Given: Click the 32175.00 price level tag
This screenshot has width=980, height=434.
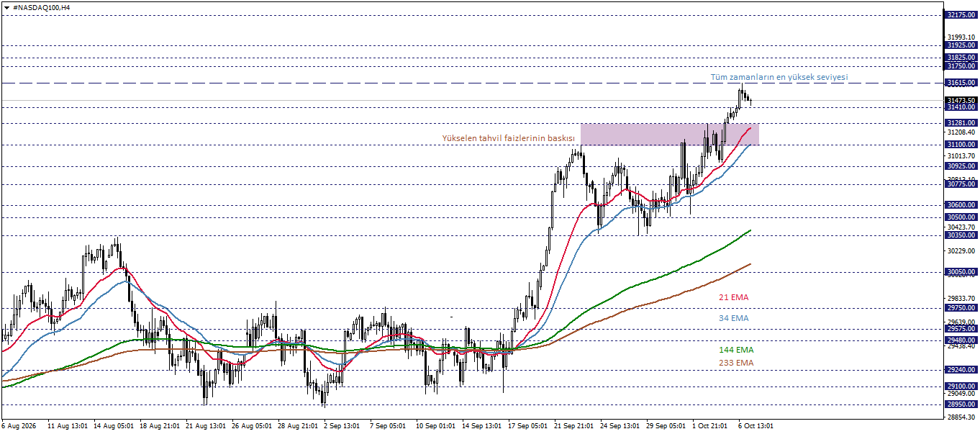Looking at the screenshot, I should (x=961, y=14).
